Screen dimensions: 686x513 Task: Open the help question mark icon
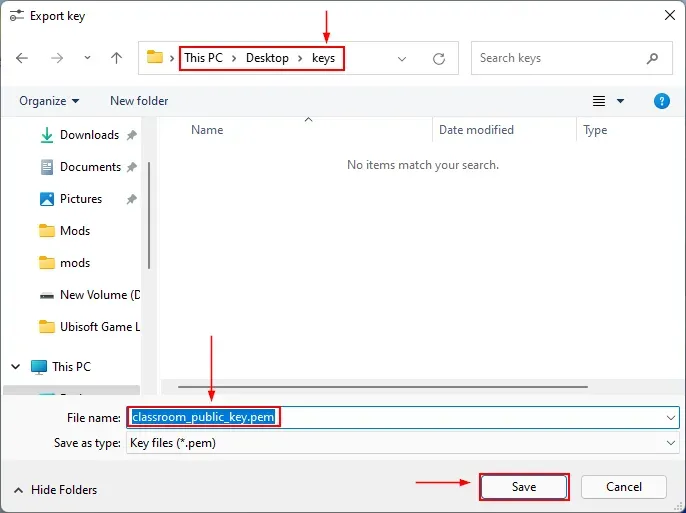click(x=661, y=101)
